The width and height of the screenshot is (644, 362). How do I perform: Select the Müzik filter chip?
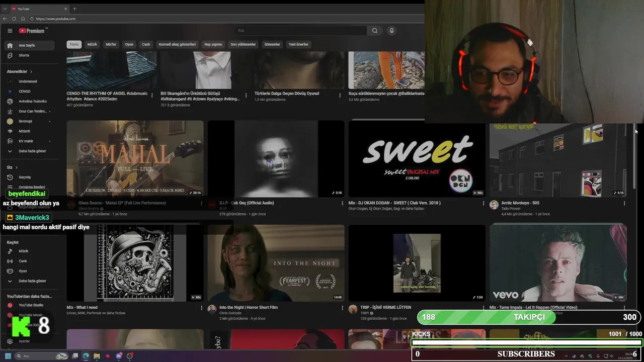pyautogui.click(x=92, y=44)
